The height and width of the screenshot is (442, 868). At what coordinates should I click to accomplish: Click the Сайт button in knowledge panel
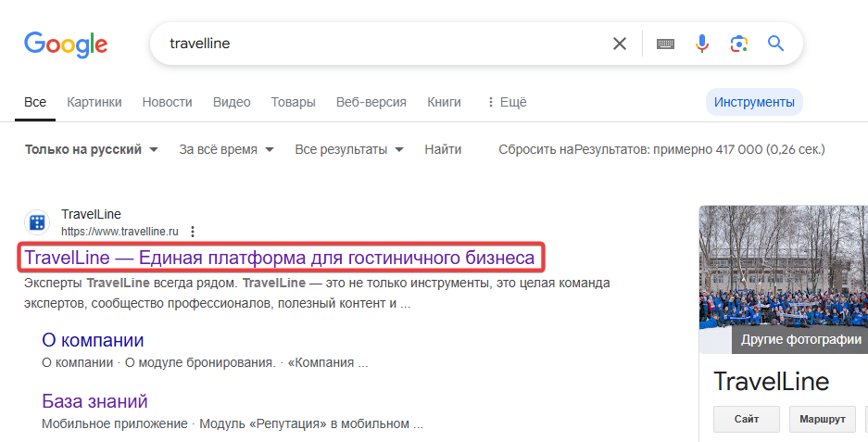click(x=747, y=419)
